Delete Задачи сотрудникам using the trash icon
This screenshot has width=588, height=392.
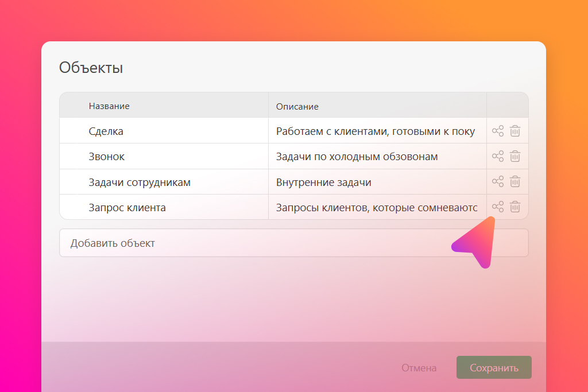(516, 182)
